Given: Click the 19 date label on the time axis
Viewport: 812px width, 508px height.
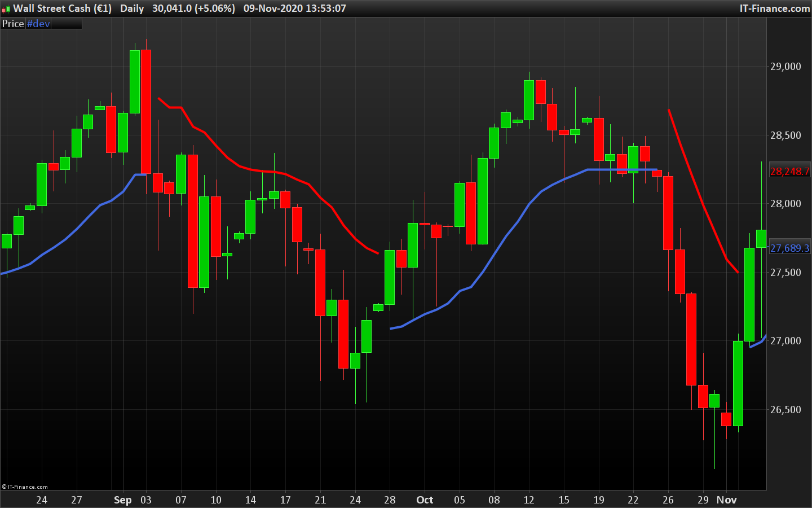Looking at the screenshot, I should (x=599, y=500).
